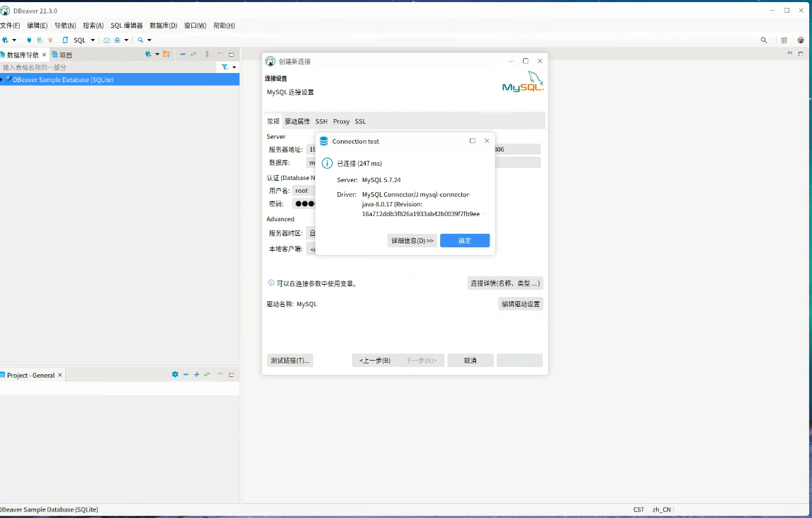Expand the SQL dropdown arrow in toolbar

(x=93, y=40)
